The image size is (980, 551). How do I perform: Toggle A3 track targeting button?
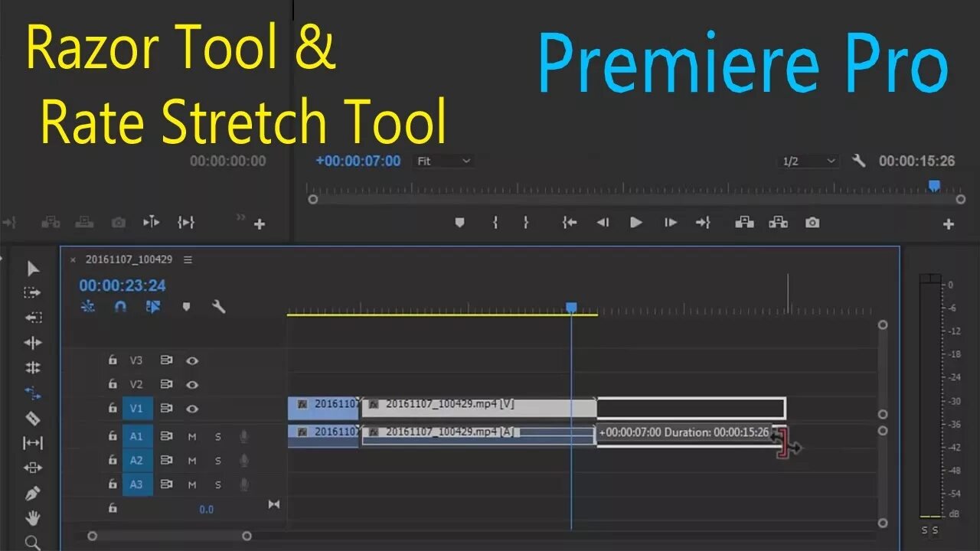tap(137, 484)
